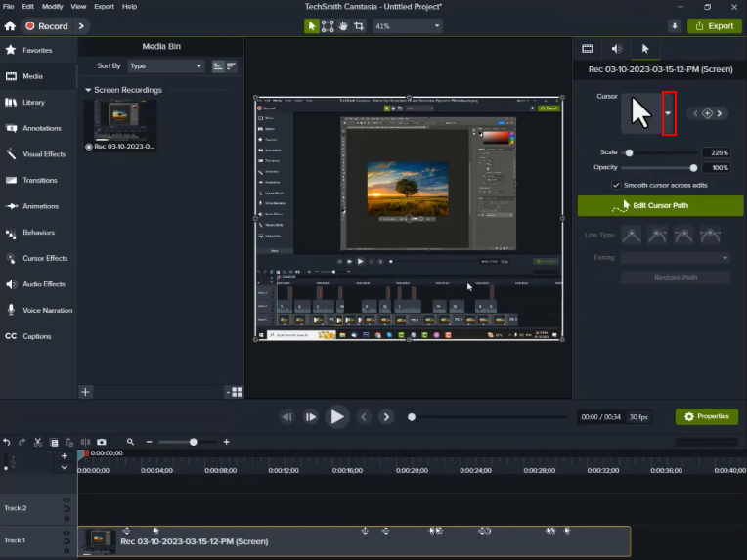Click the Undo arrow on timeline toolbar
The height and width of the screenshot is (560, 747).
[7, 442]
